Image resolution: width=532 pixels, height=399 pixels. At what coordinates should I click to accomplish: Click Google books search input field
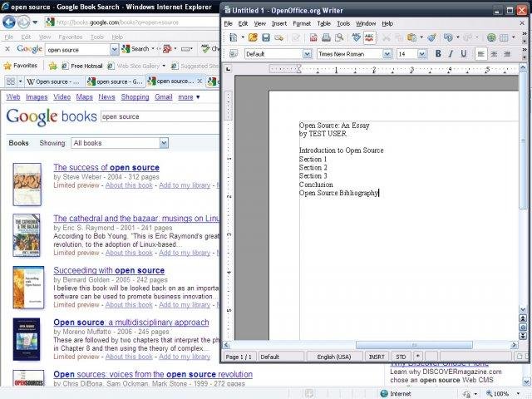pyautogui.click(x=160, y=116)
